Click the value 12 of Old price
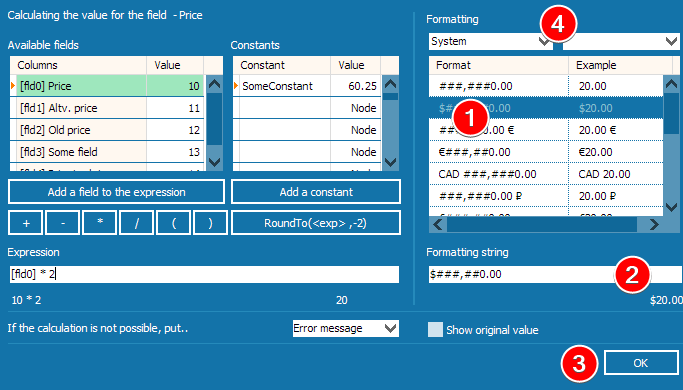Screen dimensions: 683x390 tap(175, 130)
